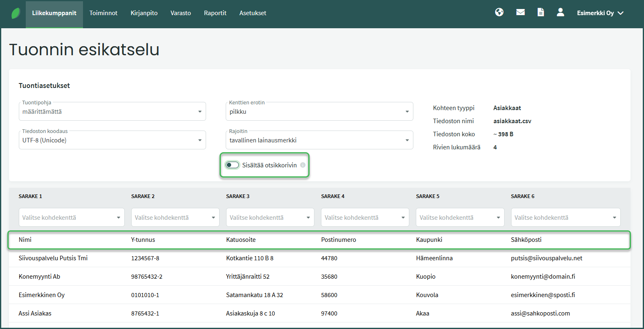Toggle the Sisältää otsikkorivin switch

click(x=232, y=165)
